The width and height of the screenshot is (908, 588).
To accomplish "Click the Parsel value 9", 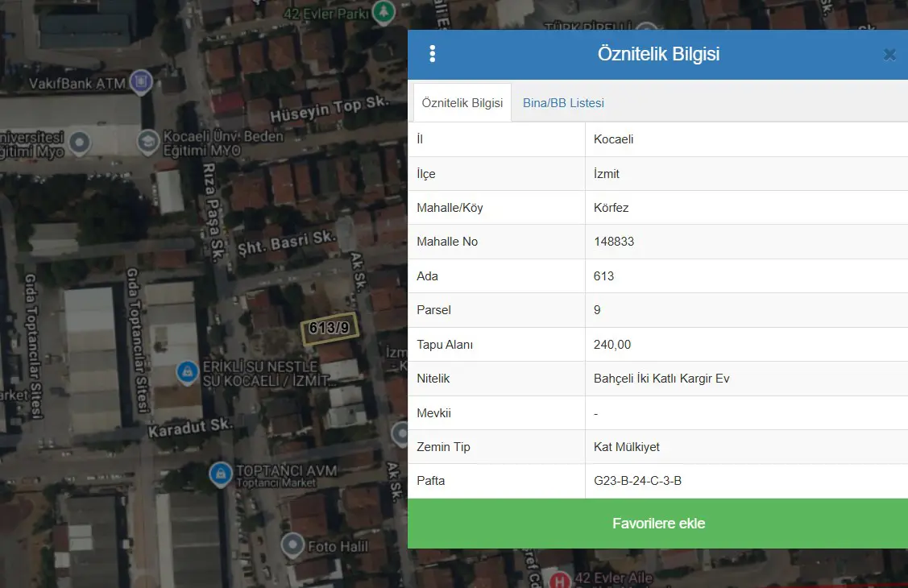I will coord(597,310).
